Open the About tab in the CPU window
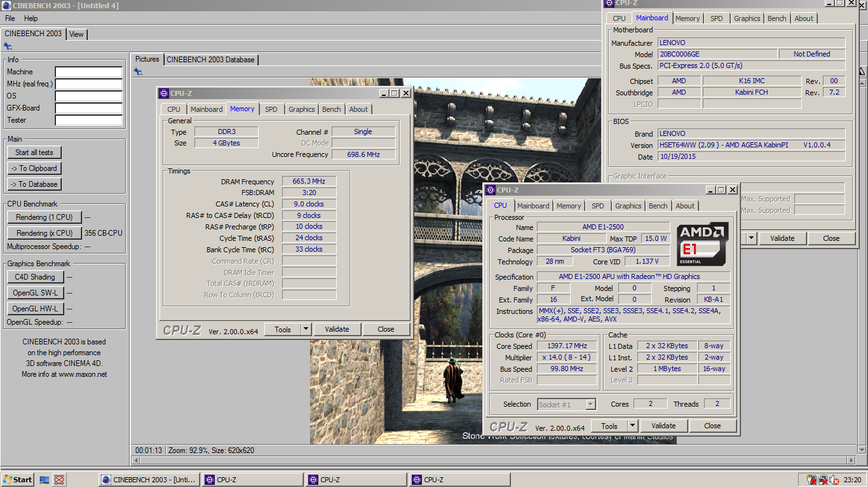 pyautogui.click(x=685, y=206)
